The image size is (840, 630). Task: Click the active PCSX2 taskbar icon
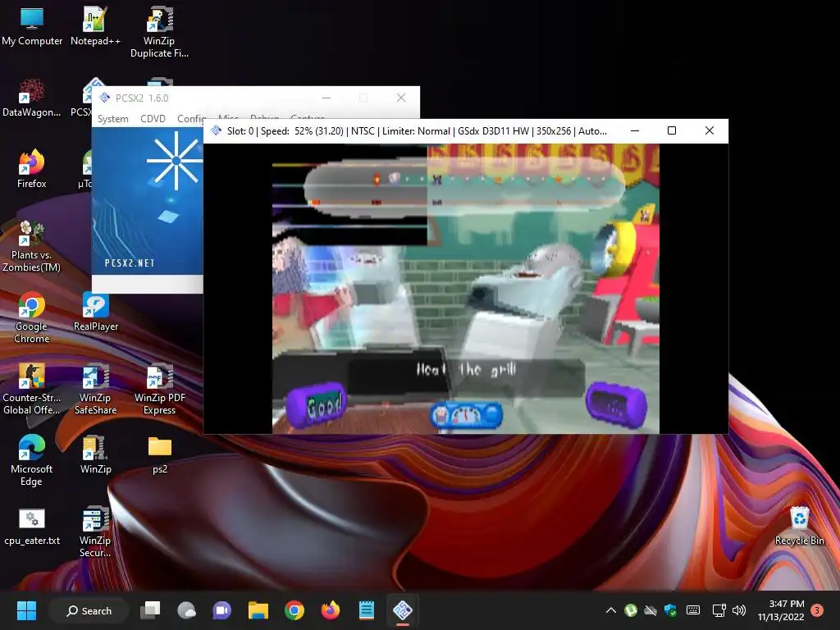click(x=402, y=610)
